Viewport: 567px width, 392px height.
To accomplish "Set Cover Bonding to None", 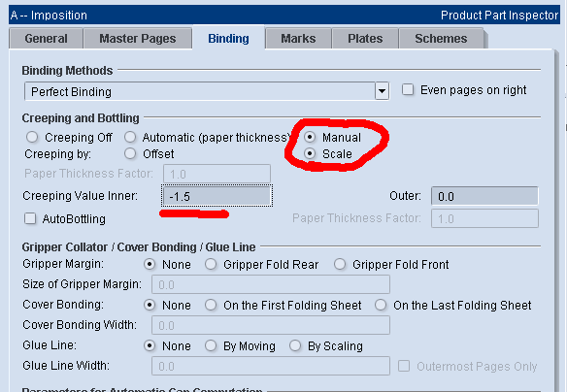I will [150, 306].
